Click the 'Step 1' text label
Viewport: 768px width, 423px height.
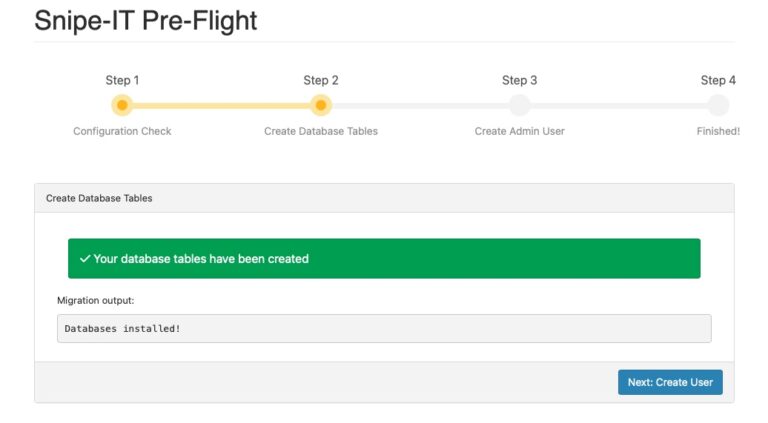[x=122, y=80]
